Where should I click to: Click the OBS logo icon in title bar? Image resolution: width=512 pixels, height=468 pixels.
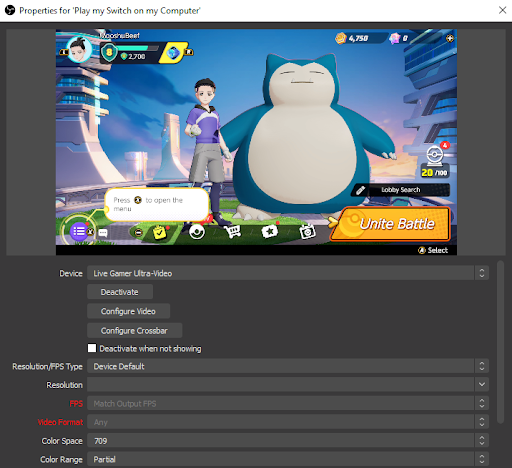click(x=10, y=10)
